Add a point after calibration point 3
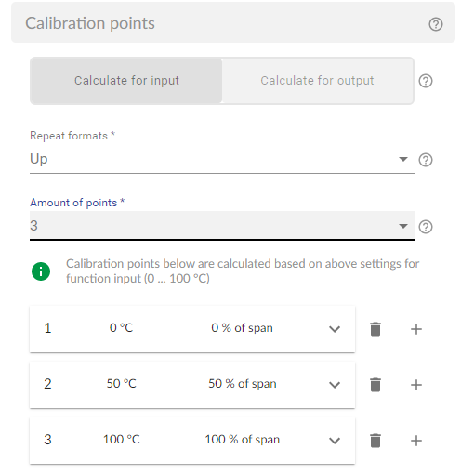 pos(416,441)
